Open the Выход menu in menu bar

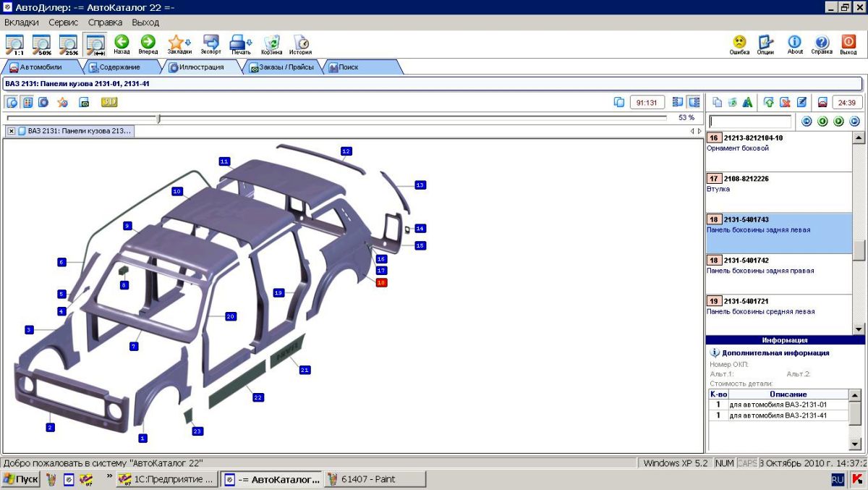tap(145, 22)
